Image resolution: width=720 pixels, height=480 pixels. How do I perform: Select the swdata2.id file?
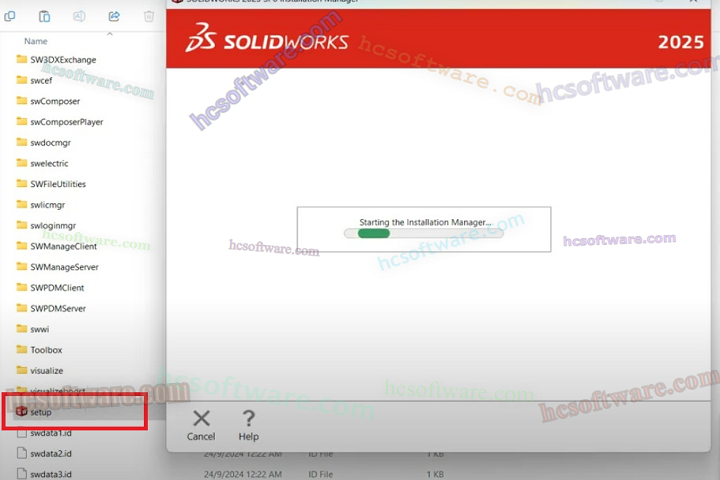(44, 453)
